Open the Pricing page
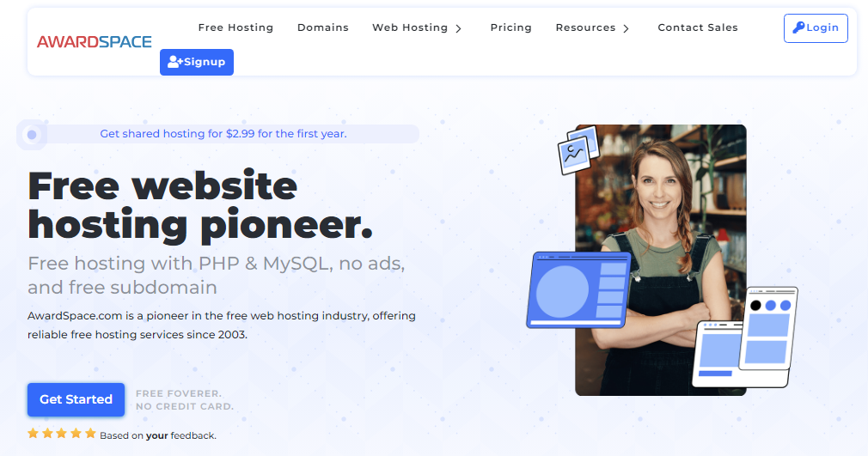The width and height of the screenshot is (868, 456). tap(510, 27)
